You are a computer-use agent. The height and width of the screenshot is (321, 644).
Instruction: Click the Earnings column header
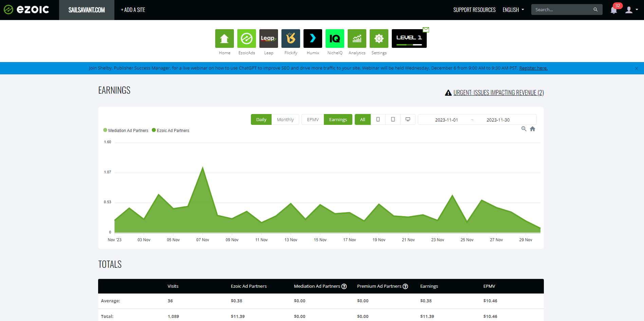point(429,286)
